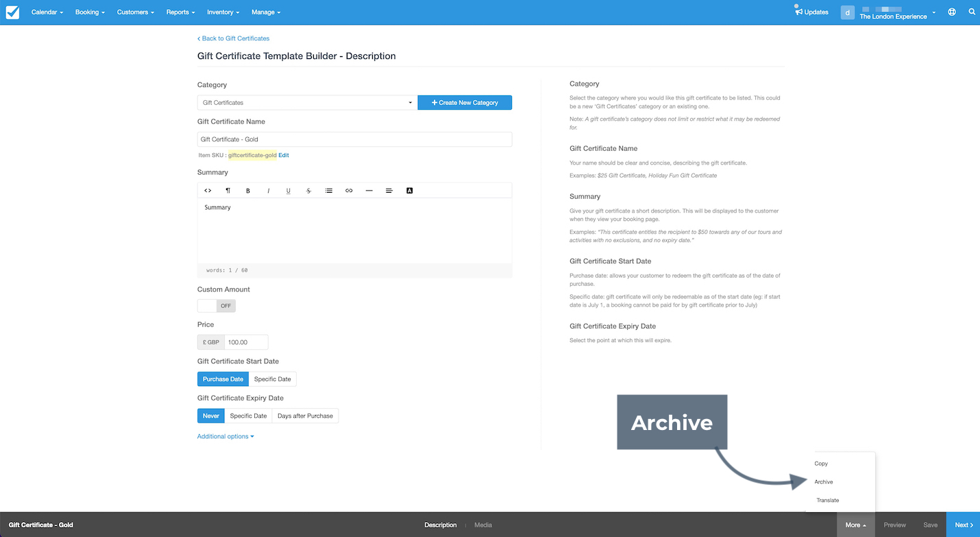Apply strikethrough formatting in Summary editor
The width and height of the screenshot is (980, 537).
pyautogui.click(x=308, y=191)
